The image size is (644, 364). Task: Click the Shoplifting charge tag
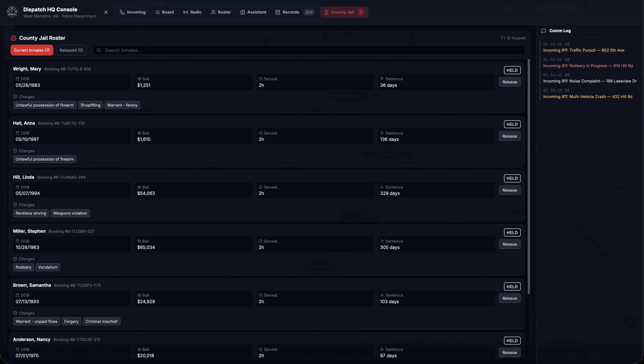coord(90,105)
